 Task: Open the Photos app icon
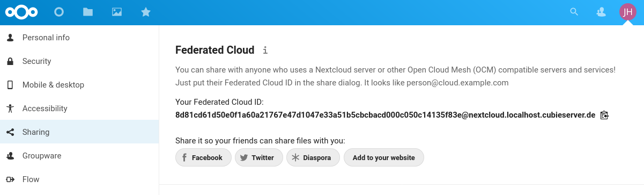117,12
